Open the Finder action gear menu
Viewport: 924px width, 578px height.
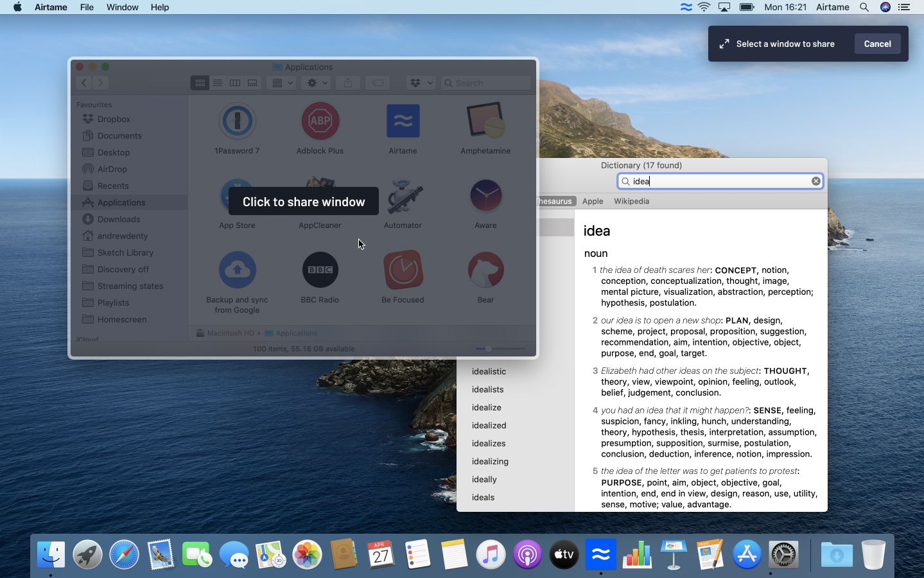click(x=317, y=83)
